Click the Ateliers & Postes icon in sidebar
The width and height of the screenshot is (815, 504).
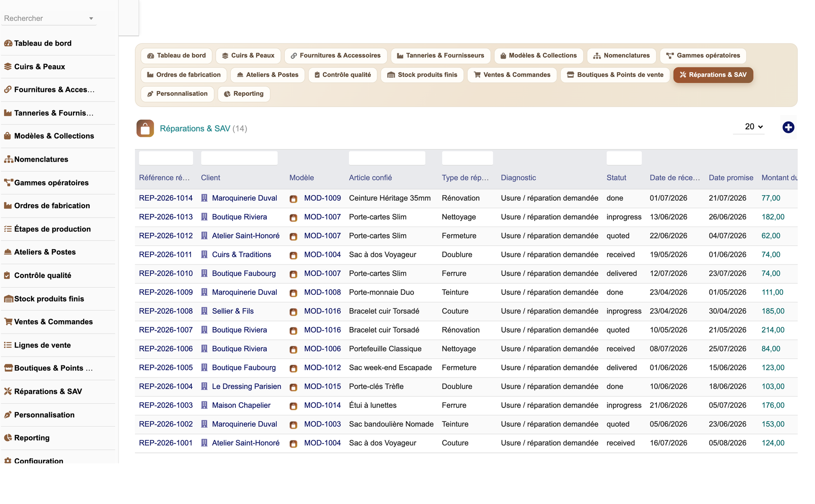(x=8, y=252)
